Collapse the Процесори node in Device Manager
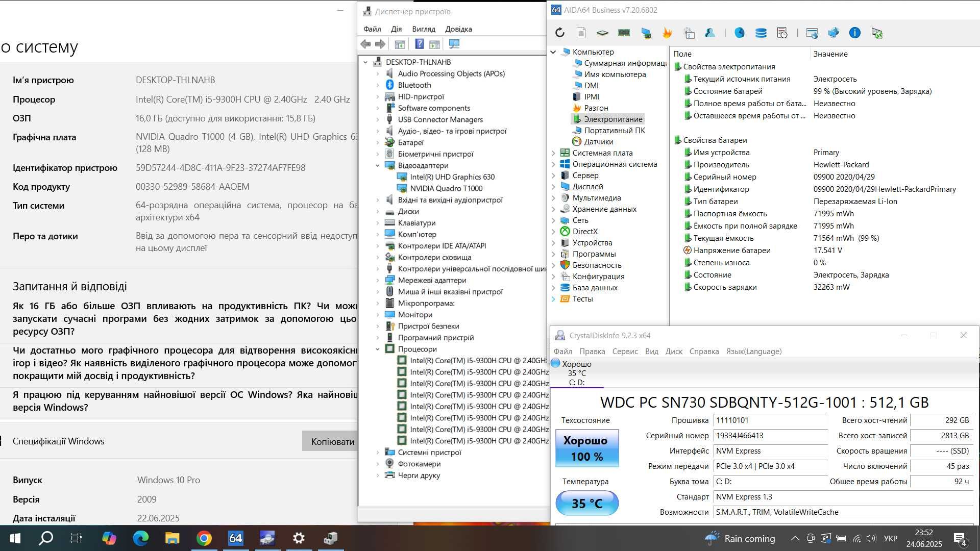 (x=378, y=349)
